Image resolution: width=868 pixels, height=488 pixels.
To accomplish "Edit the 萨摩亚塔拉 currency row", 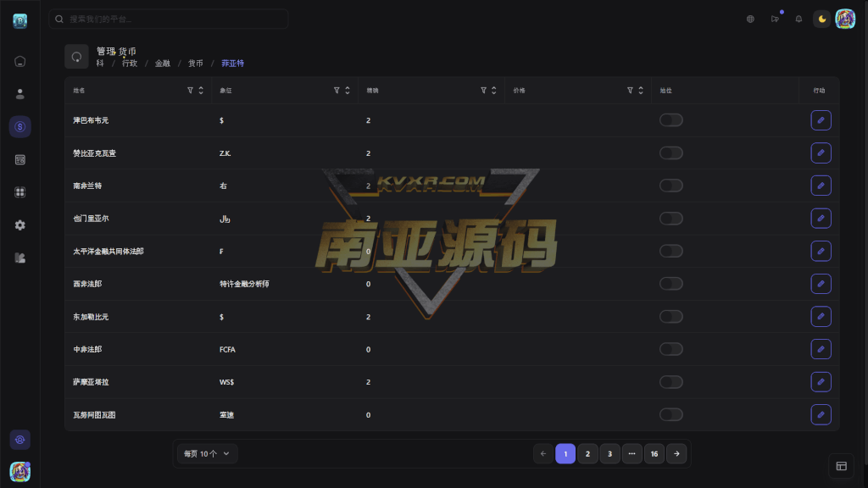I will tap(821, 382).
